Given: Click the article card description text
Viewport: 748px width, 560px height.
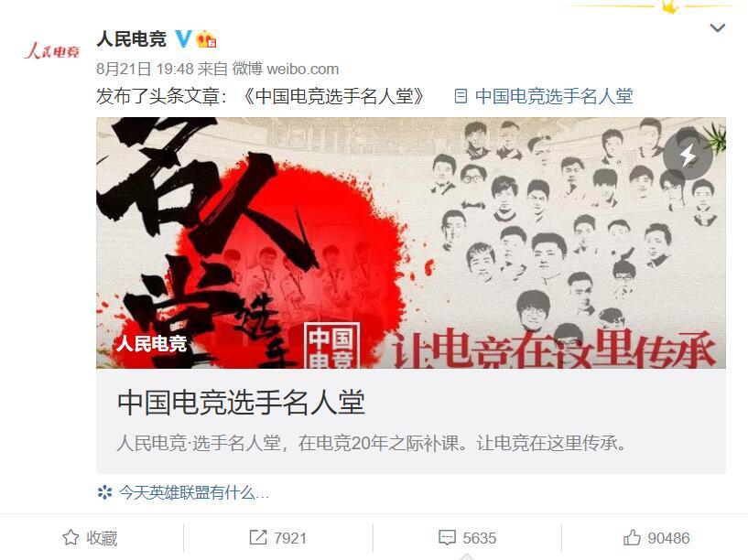Looking at the screenshot, I should tap(371, 443).
